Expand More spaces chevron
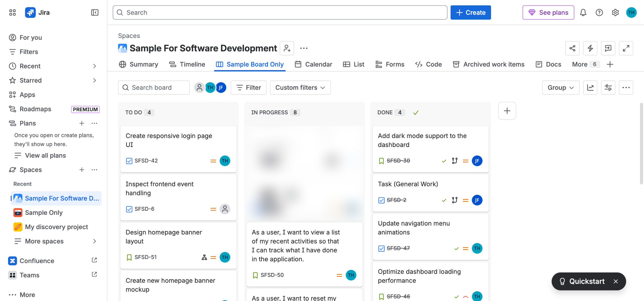 point(95,241)
